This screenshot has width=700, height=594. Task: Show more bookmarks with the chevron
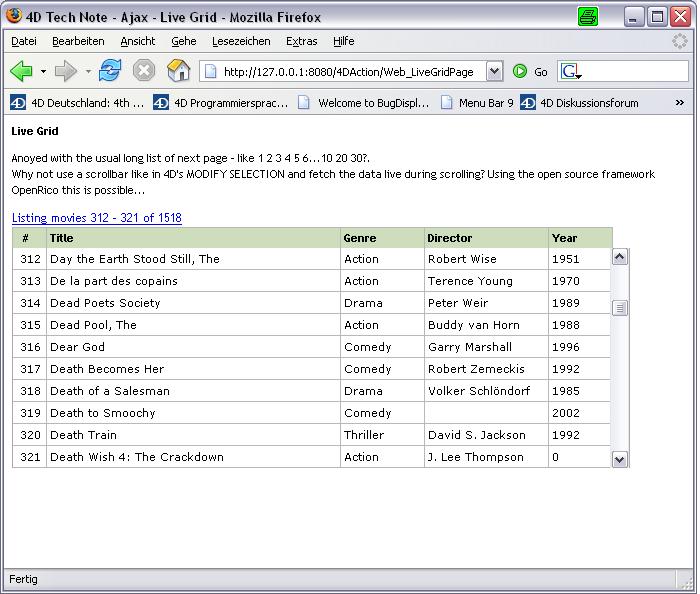pyautogui.click(x=680, y=102)
